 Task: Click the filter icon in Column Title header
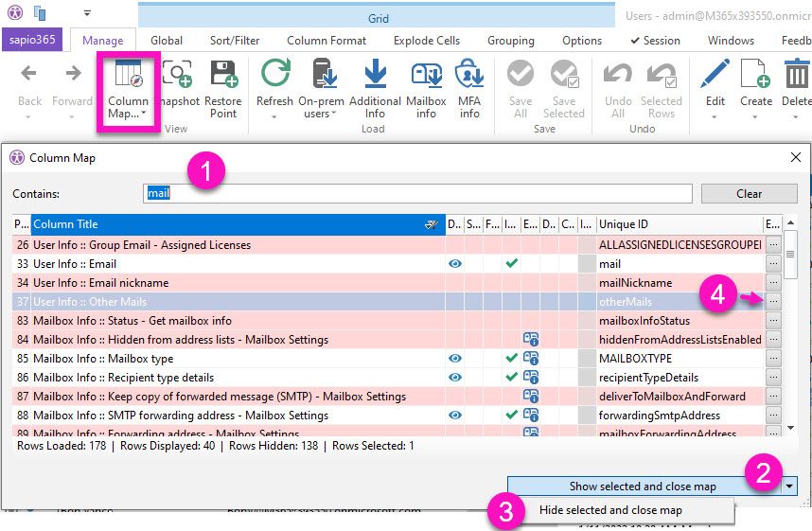point(432,225)
